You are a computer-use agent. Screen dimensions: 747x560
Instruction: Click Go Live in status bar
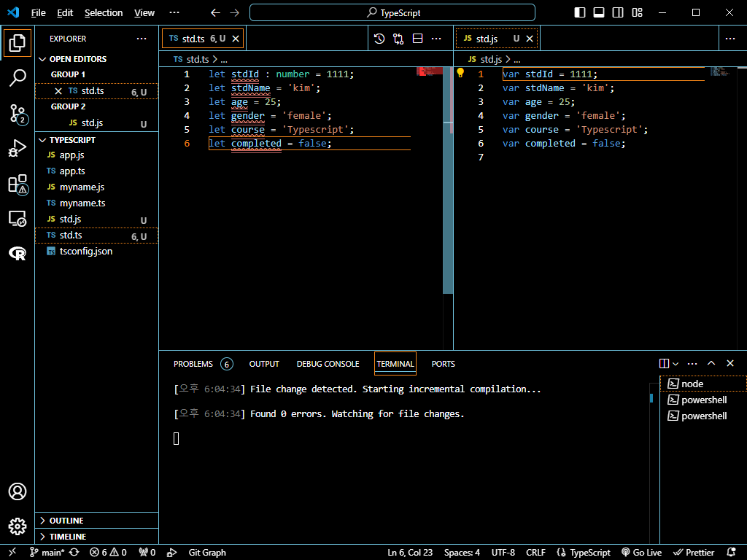(641, 552)
